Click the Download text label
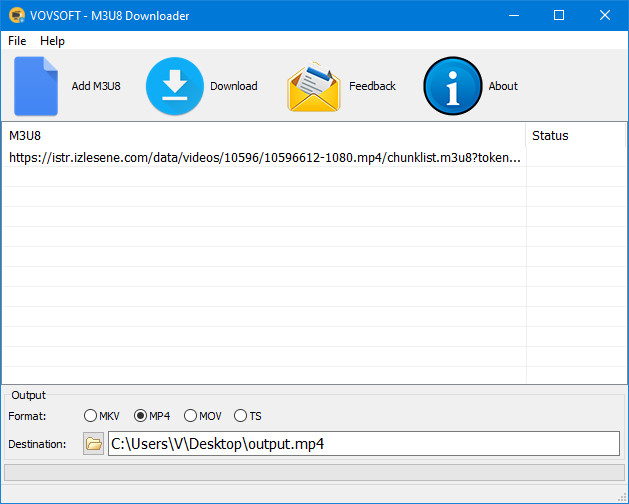The height and width of the screenshot is (504, 629). tap(233, 86)
